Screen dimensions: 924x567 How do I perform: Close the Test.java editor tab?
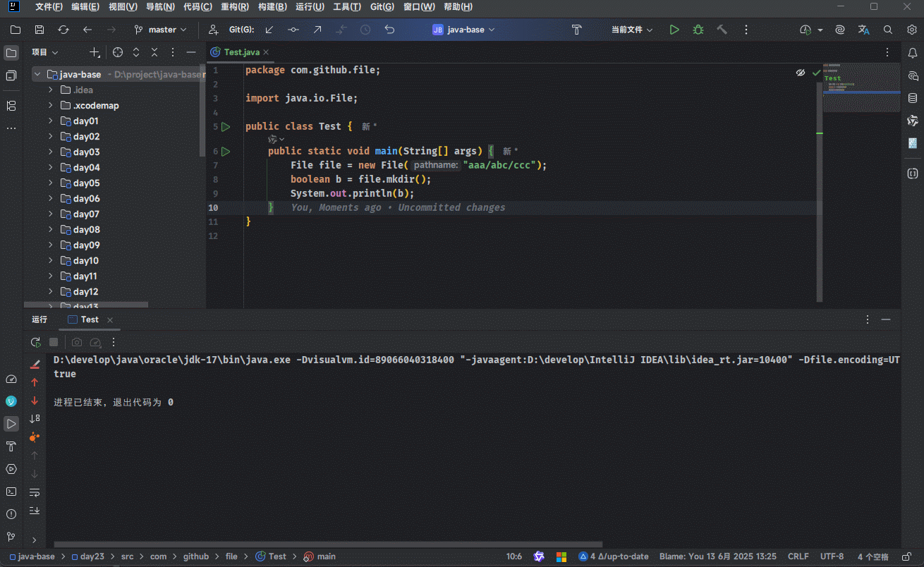pyautogui.click(x=266, y=52)
